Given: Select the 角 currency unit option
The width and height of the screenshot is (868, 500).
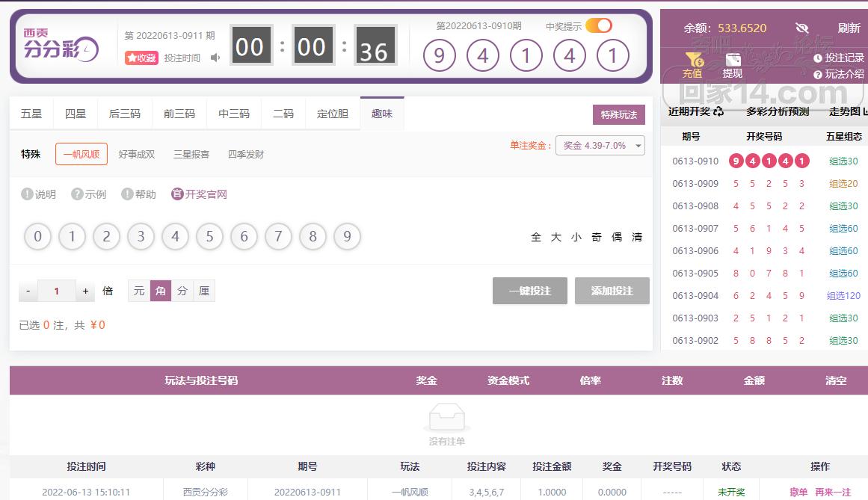Looking at the screenshot, I should (x=161, y=291).
